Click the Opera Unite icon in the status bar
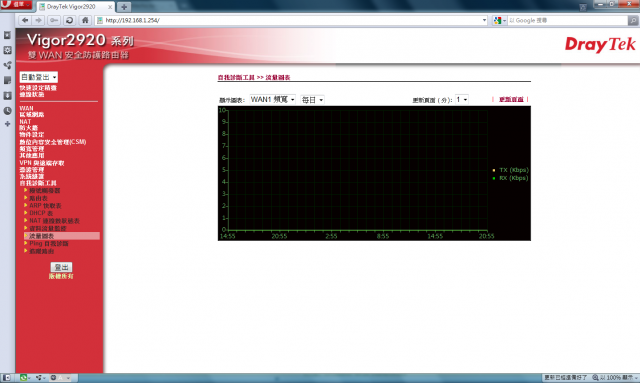Viewport: 640px width, 383px height. (39, 378)
